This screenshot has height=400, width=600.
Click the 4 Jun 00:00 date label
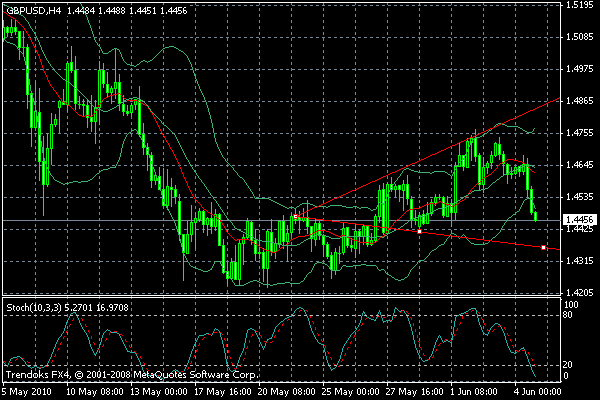coord(538,392)
